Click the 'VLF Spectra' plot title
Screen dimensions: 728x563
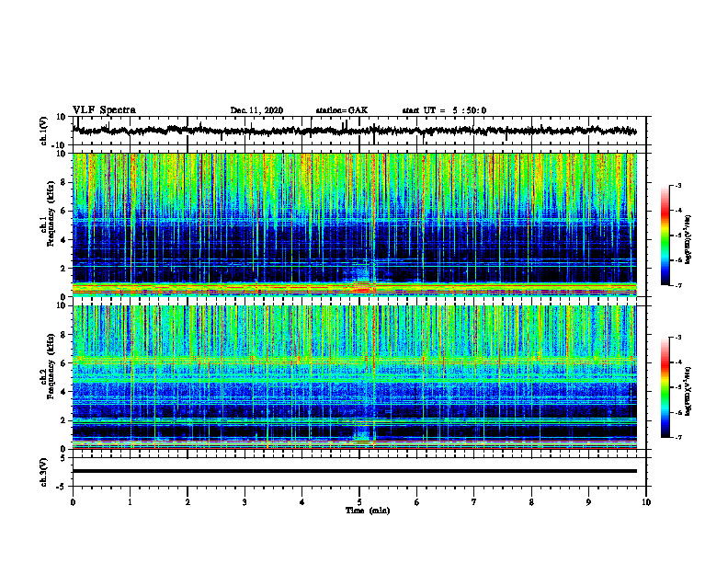click(105, 110)
